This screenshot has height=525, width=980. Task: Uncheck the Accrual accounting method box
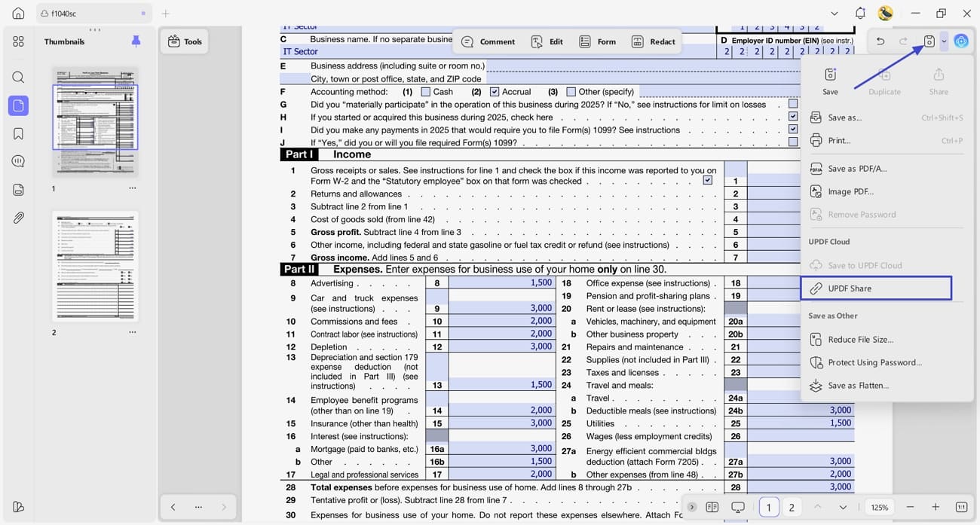tap(495, 92)
